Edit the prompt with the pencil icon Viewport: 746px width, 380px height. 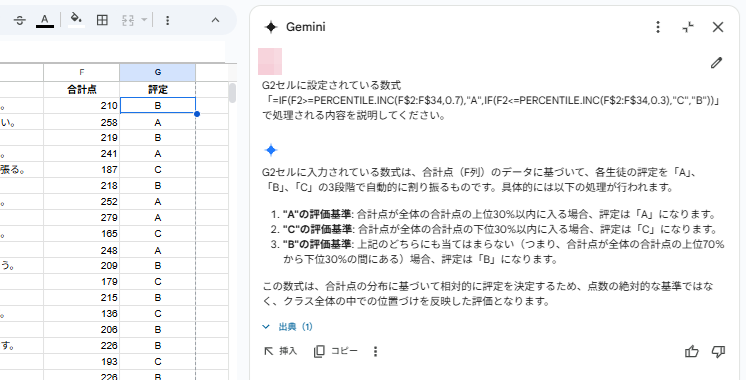click(716, 62)
